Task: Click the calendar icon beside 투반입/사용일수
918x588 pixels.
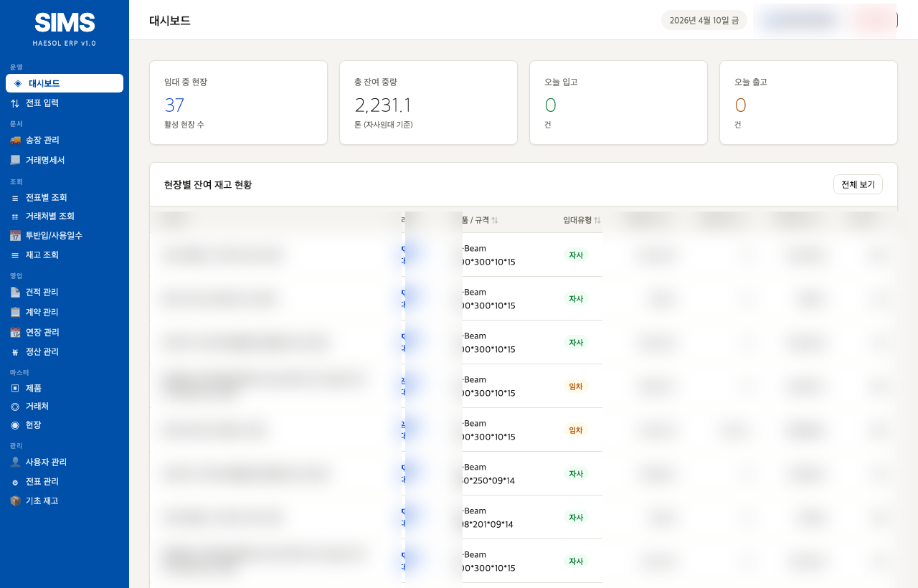Action: 15,236
